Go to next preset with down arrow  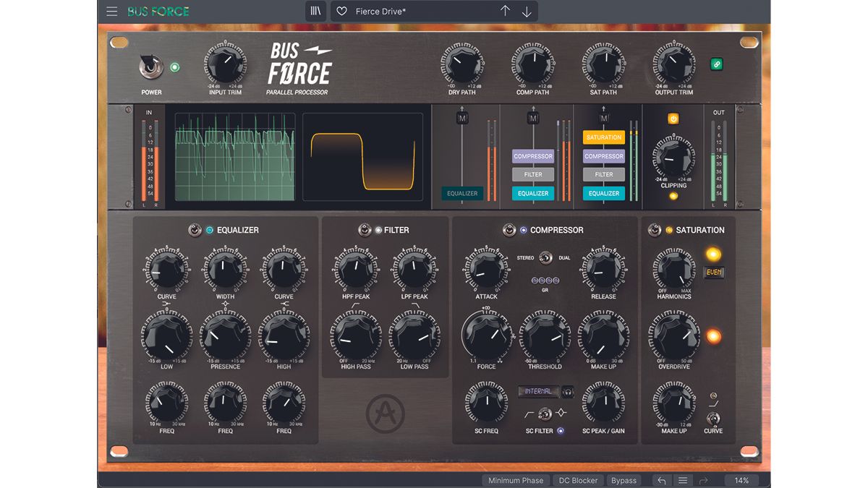527,12
